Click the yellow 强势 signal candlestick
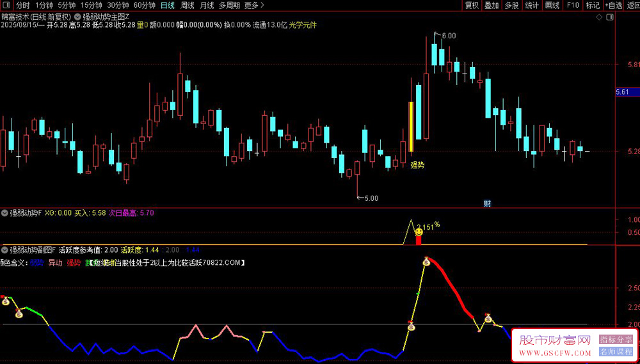The width and height of the screenshot is (640, 364). 411,127
